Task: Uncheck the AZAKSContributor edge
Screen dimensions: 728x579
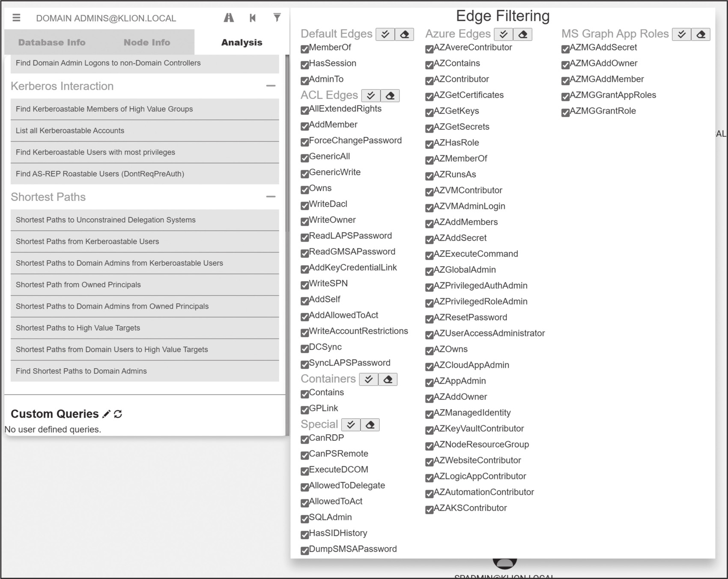Action: (x=430, y=510)
